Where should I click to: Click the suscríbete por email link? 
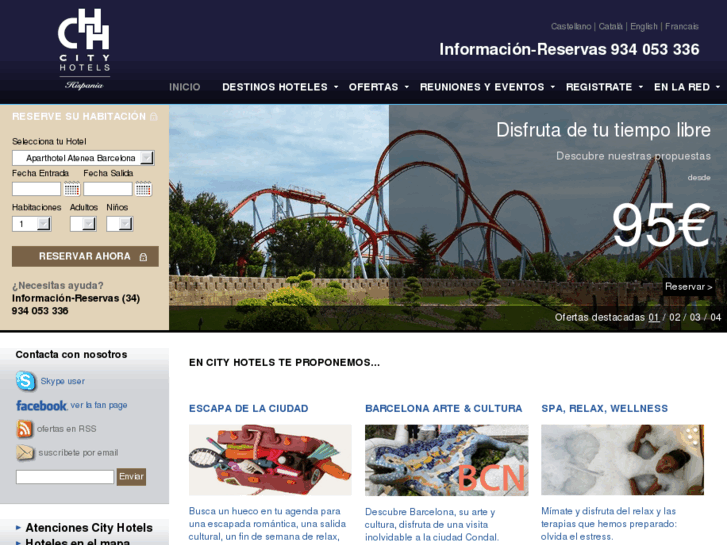[78, 453]
